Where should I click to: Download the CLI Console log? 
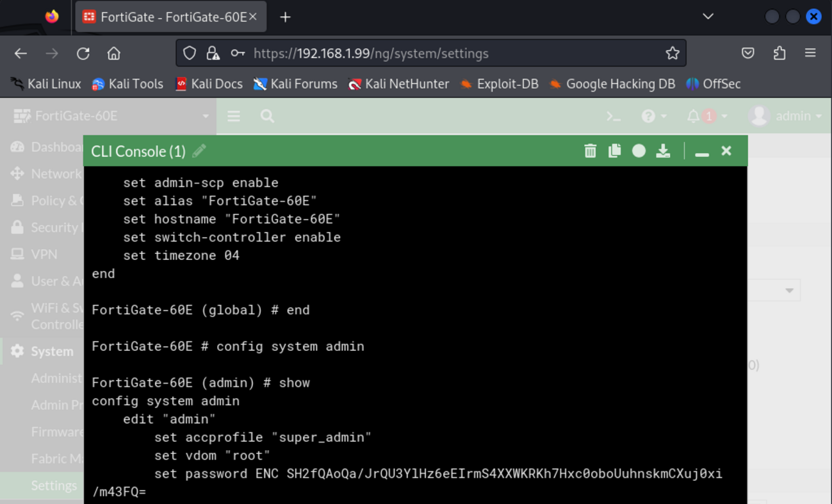[x=663, y=150]
